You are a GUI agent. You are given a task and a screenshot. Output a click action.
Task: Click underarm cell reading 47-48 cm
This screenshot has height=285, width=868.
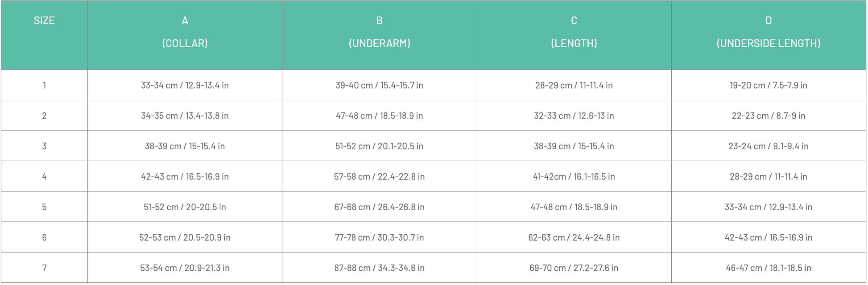(x=379, y=116)
